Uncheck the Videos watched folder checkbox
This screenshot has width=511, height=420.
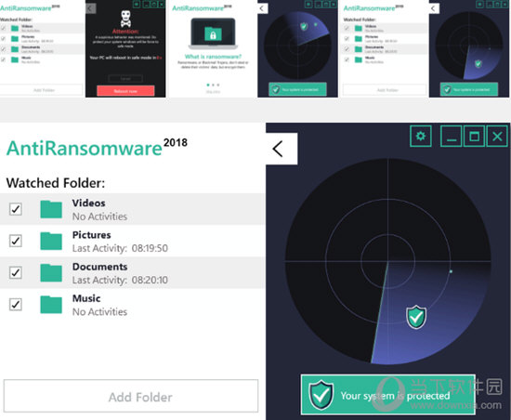click(x=16, y=209)
